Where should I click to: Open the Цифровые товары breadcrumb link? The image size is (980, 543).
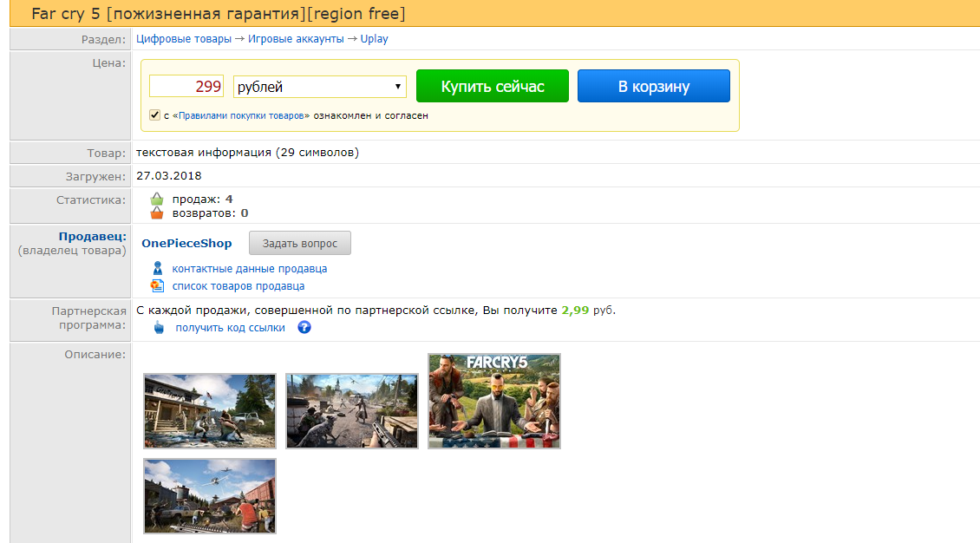point(184,39)
